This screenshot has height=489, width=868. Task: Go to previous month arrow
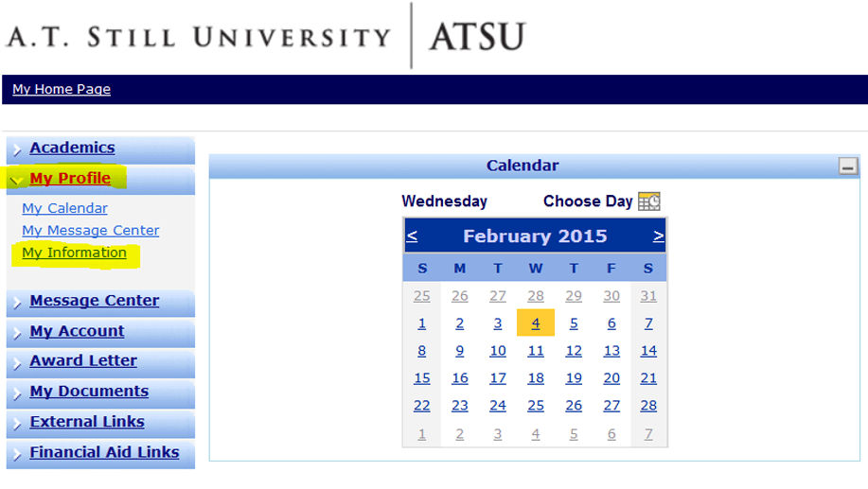click(412, 236)
